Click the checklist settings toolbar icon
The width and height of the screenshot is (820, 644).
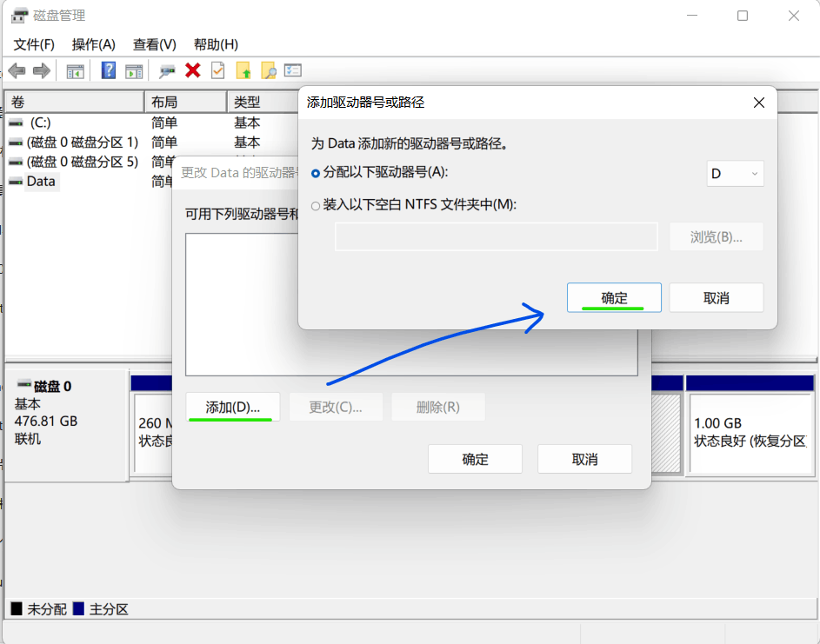(293, 70)
